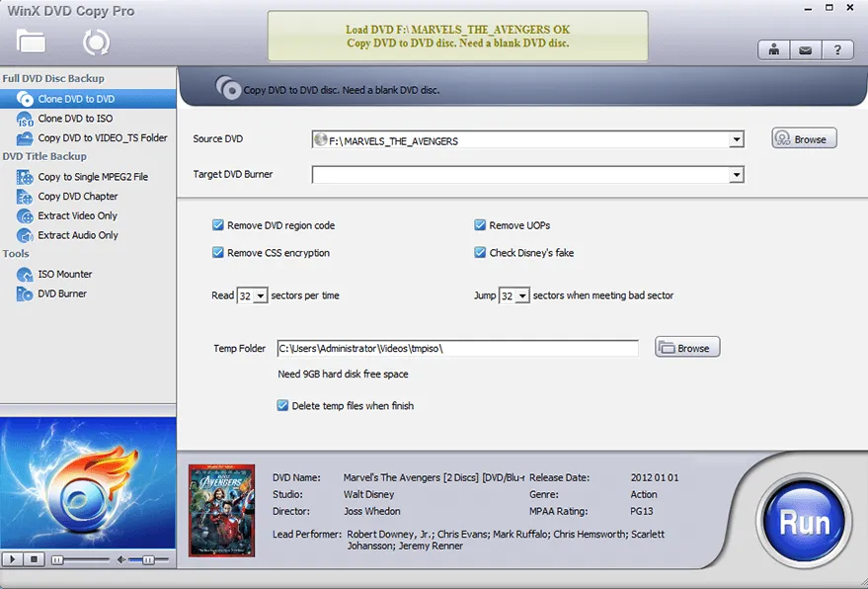Uncheck Remove DVD region code
The height and width of the screenshot is (589, 868).
(218, 224)
